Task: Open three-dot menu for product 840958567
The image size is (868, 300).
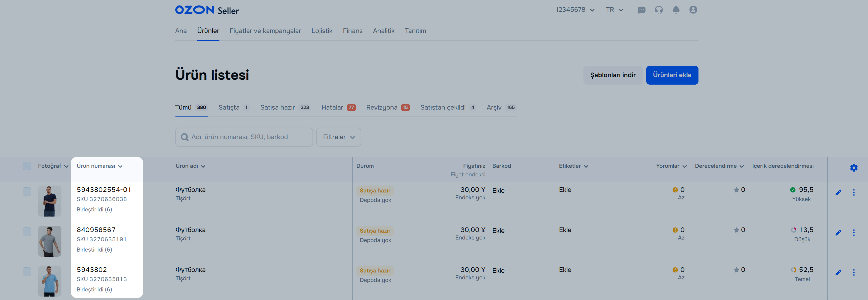Action: click(853, 233)
